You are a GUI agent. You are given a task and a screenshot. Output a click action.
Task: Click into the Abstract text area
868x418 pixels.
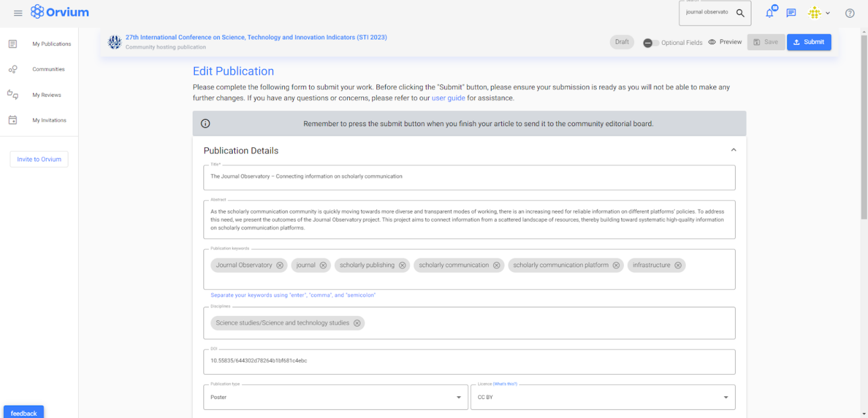coord(469,220)
